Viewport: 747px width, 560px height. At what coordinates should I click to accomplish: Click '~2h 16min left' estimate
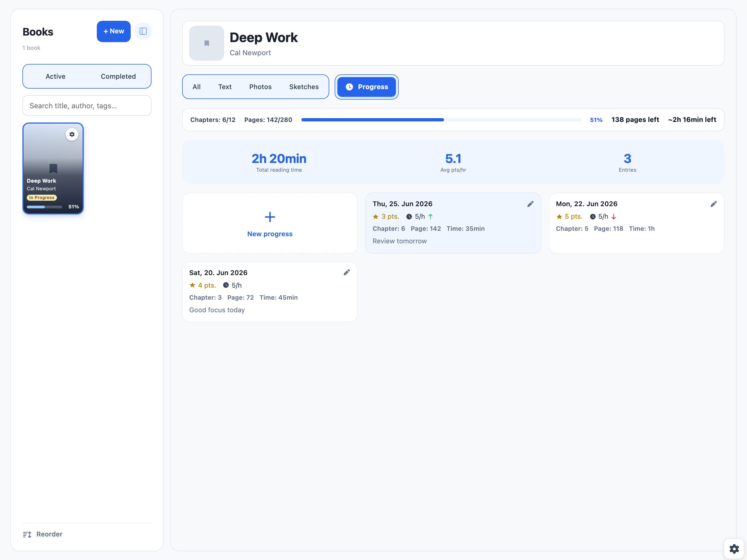tap(692, 119)
